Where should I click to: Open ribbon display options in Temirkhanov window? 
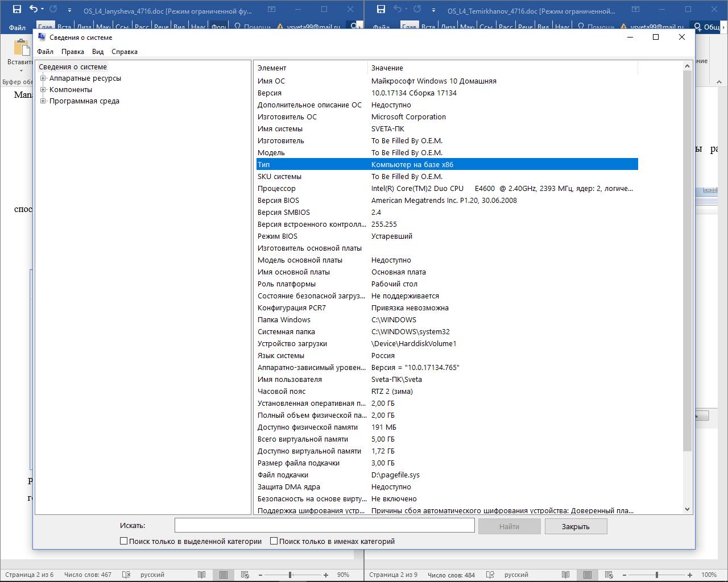click(x=636, y=9)
